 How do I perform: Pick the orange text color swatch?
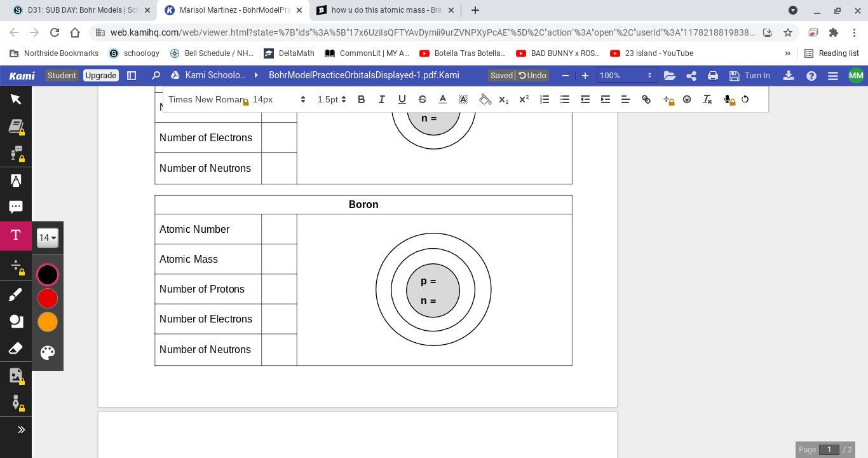48,322
